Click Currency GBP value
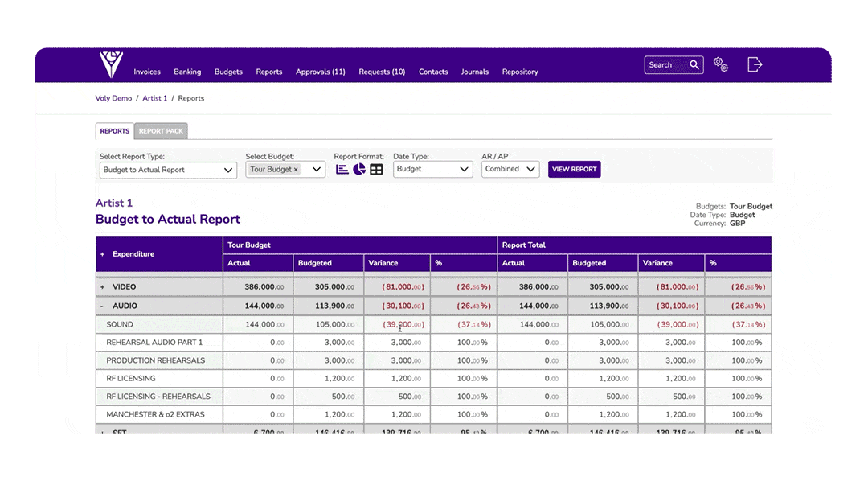This screenshot has height=489, width=868. click(x=737, y=224)
